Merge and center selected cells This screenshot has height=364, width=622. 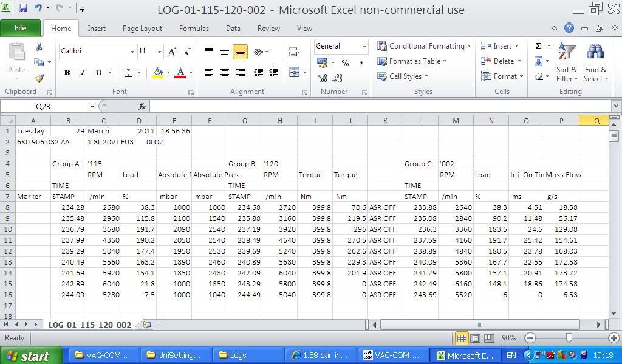point(295,72)
